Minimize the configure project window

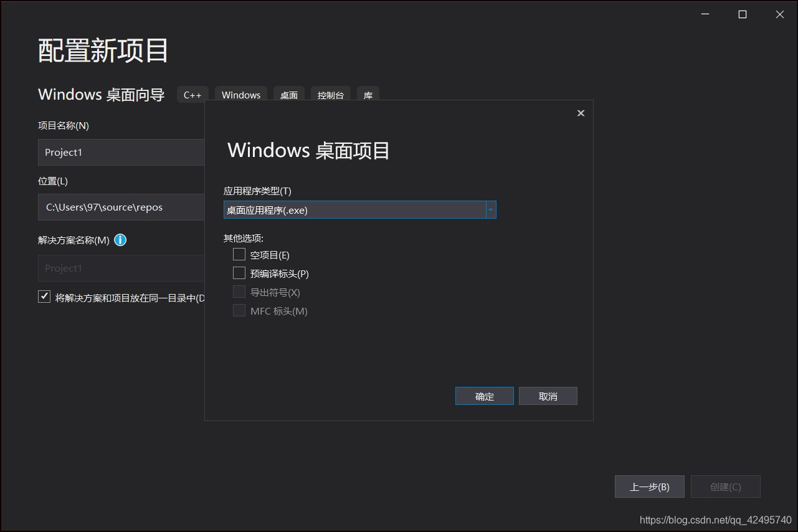point(705,14)
